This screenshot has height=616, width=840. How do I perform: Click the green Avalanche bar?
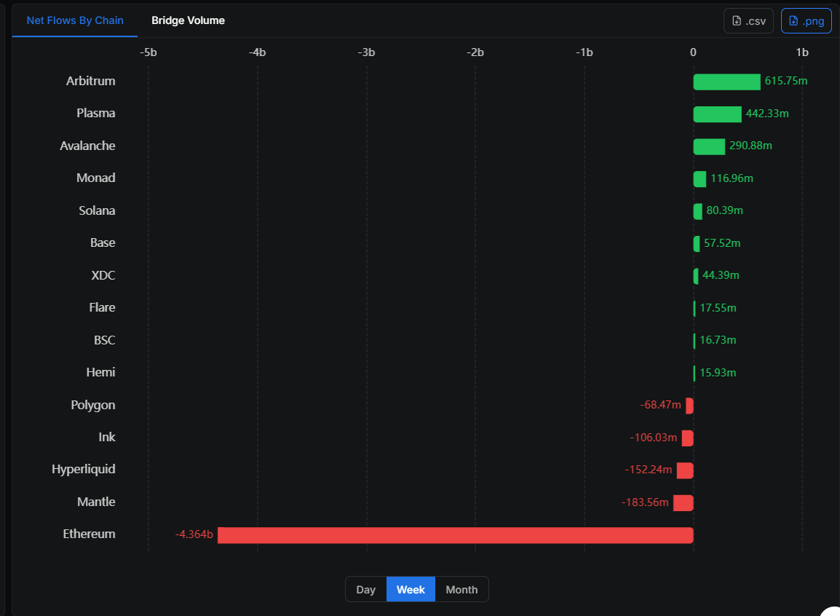tap(709, 146)
